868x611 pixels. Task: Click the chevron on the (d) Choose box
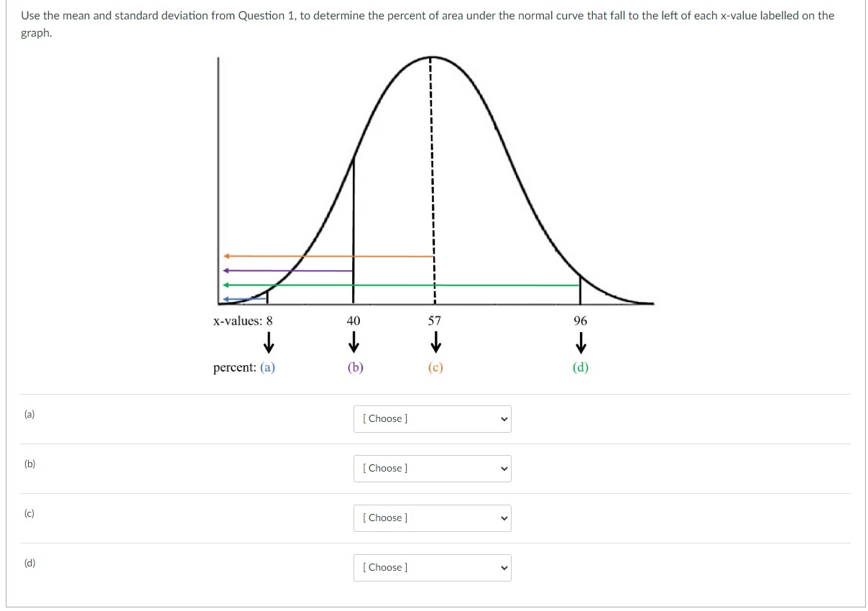coord(504,567)
